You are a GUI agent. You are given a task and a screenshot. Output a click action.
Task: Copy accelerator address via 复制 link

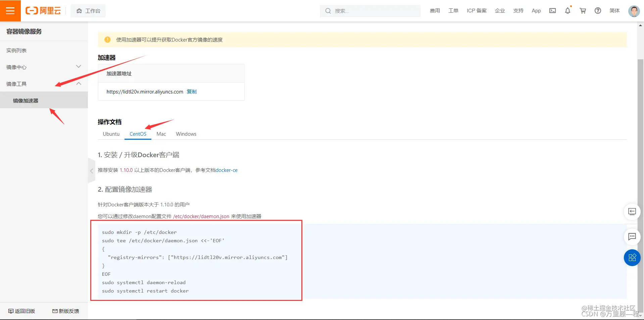pos(192,91)
